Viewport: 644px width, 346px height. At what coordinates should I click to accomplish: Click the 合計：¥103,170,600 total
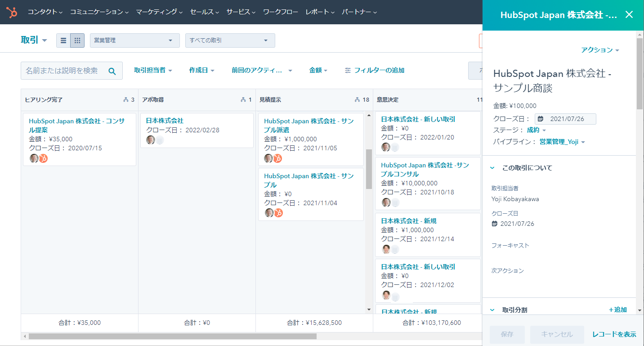click(432, 323)
